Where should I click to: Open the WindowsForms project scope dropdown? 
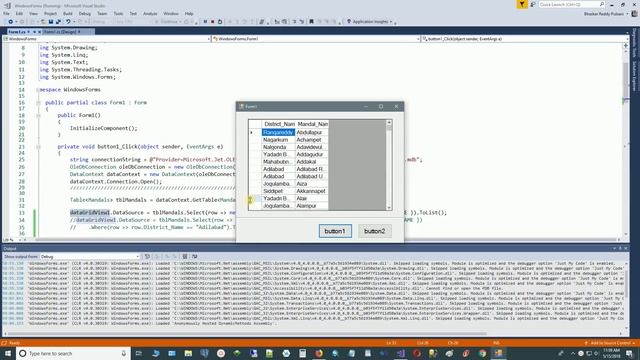pos(107,39)
